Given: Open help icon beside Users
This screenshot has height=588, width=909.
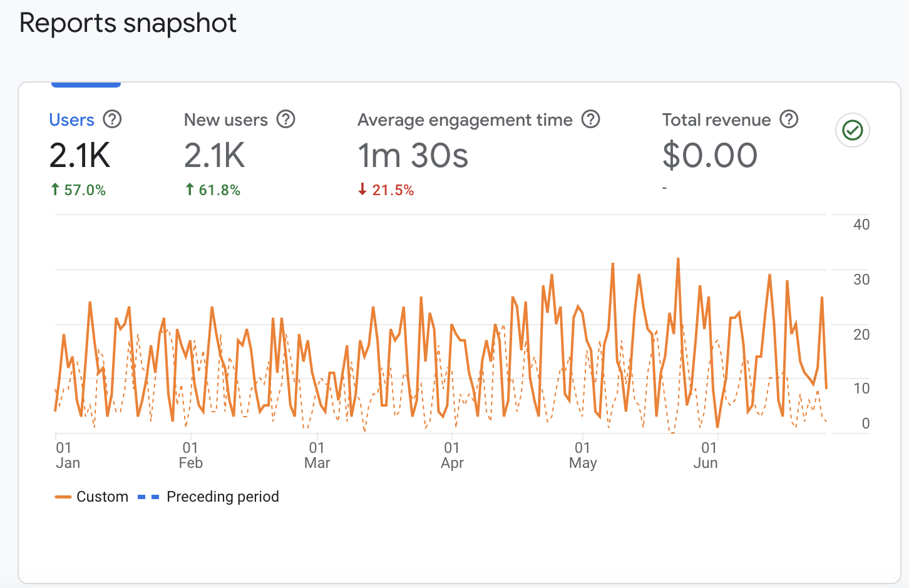Looking at the screenshot, I should pyautogui.click(x=112, y=119).
